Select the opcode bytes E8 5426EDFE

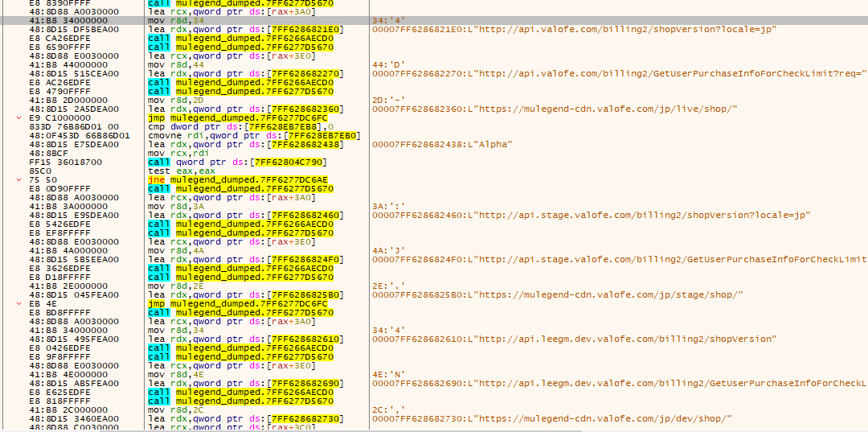click(x=59, y=224)
